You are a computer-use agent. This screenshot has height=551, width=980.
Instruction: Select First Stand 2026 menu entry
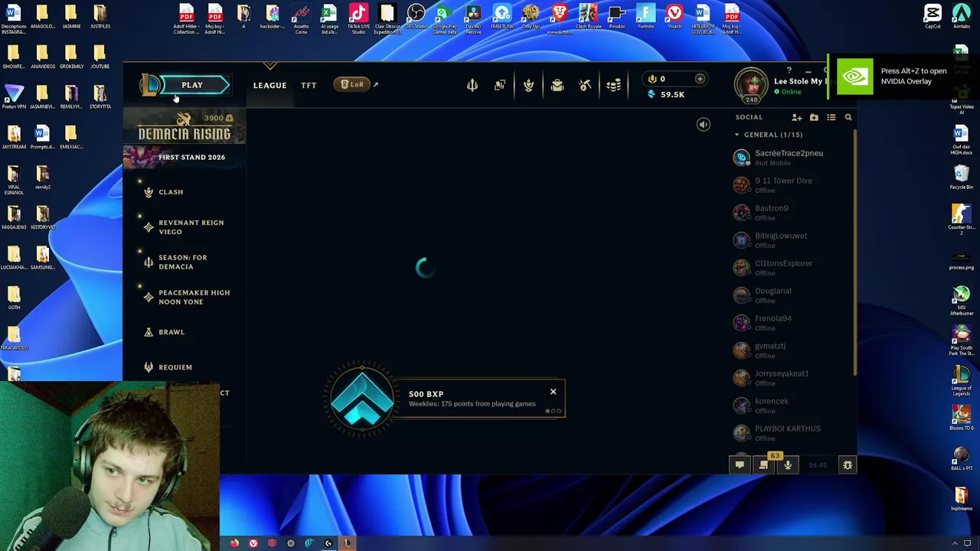click(184, 157)
